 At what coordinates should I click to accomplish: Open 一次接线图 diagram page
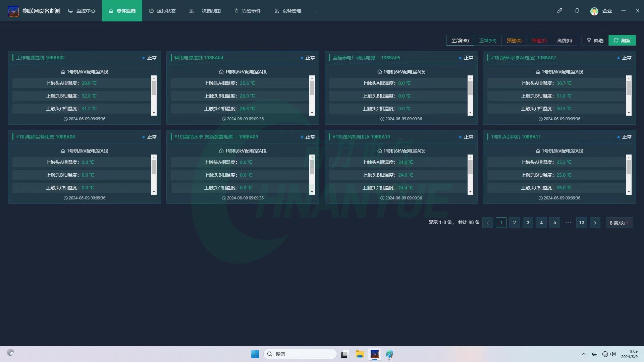[205, 11]
